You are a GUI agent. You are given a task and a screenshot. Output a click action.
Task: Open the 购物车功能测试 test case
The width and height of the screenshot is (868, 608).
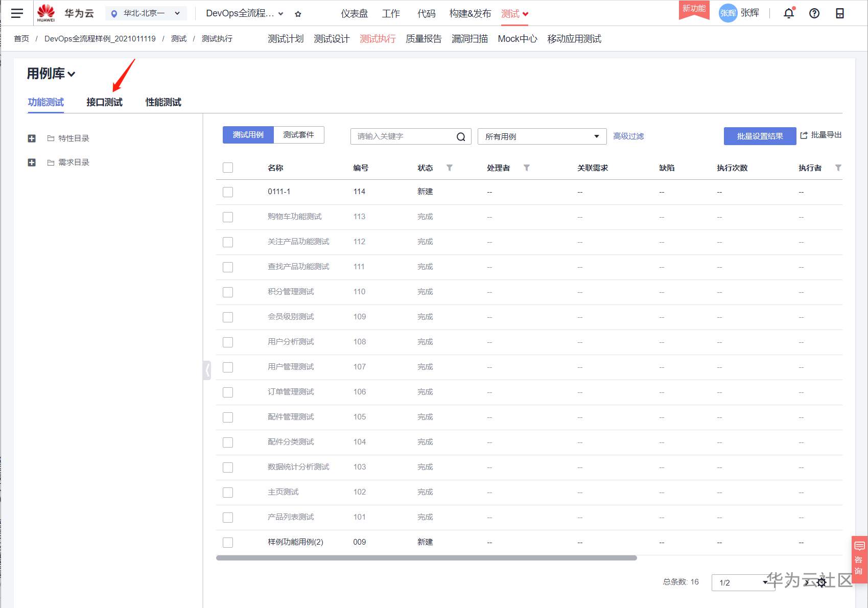(295, 217)
